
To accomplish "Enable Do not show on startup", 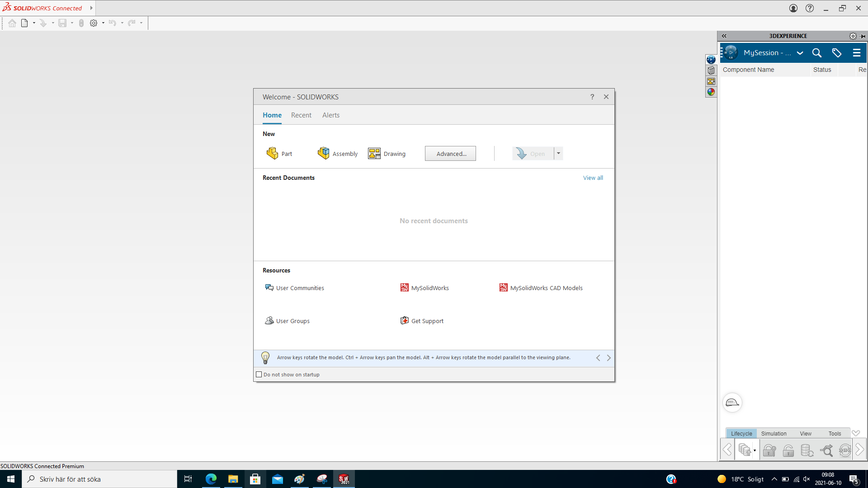I will point(259,375).
